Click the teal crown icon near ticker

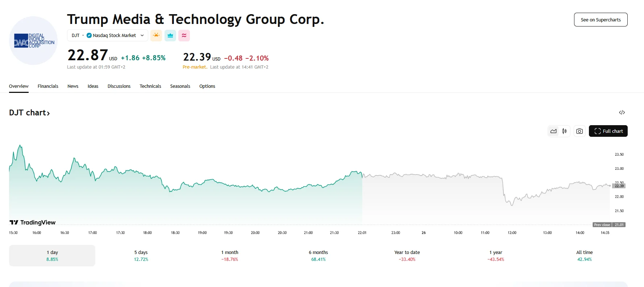(170, 35)
